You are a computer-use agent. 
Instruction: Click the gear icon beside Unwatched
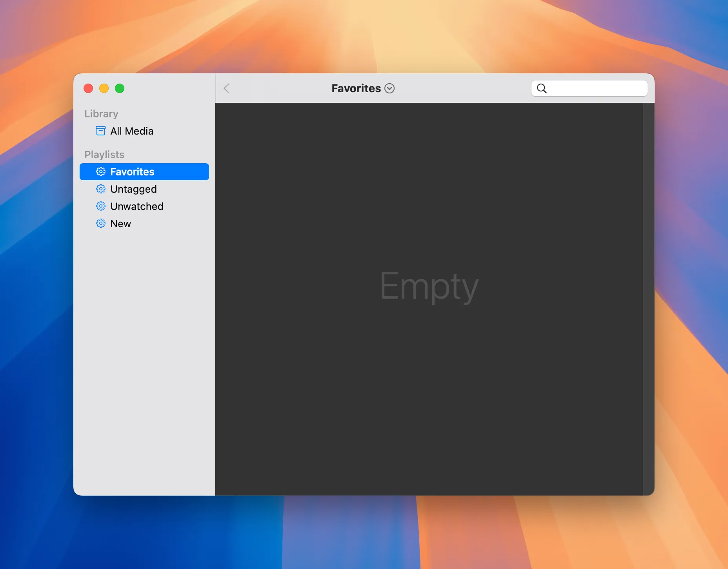coord(100,206)
